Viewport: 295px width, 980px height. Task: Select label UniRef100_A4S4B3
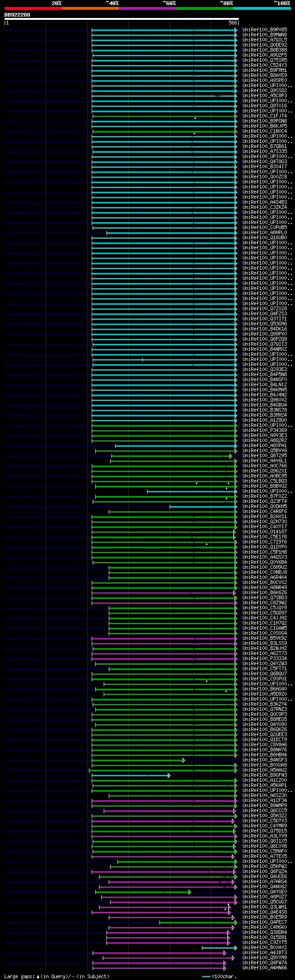click(265, 202)
